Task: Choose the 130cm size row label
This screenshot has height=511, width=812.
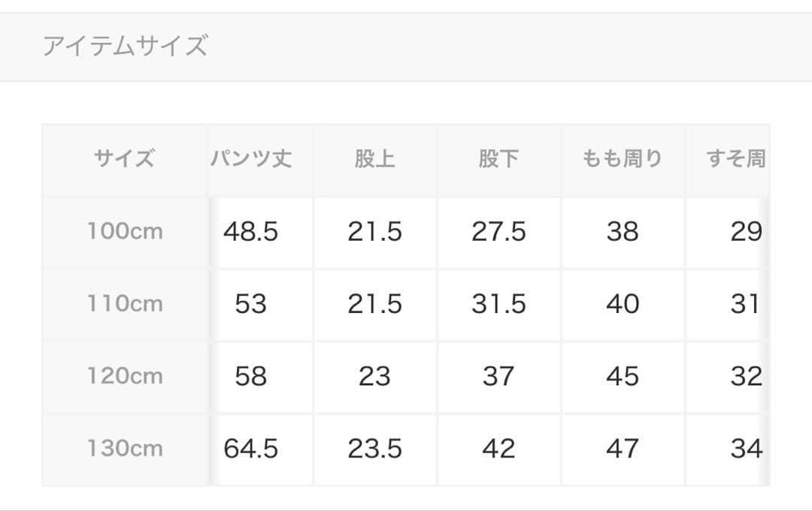Action: pos(124,449)
